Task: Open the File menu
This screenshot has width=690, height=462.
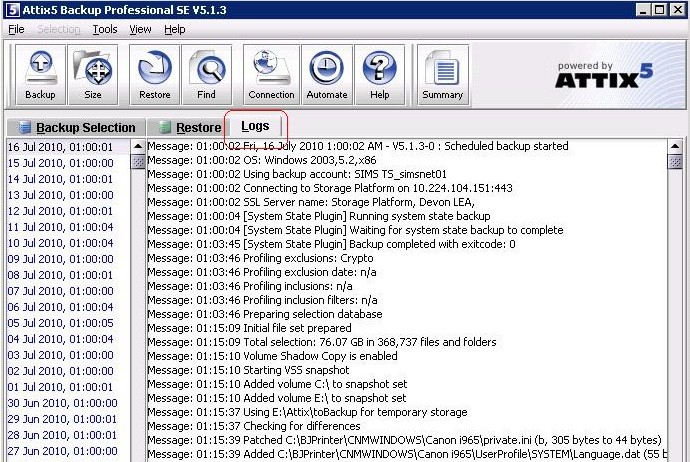Action: 16,30
